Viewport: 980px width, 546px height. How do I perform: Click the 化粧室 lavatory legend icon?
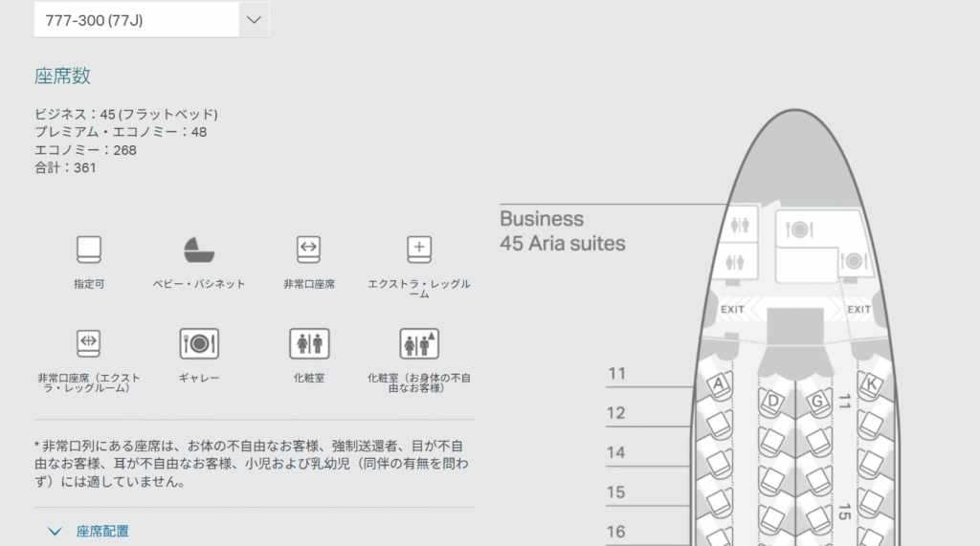[308, 342]
